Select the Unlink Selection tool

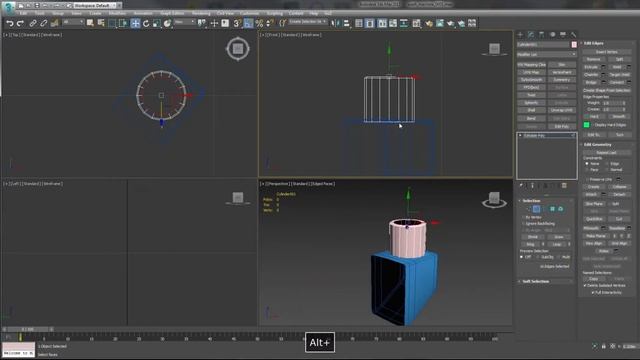point(44,23)
